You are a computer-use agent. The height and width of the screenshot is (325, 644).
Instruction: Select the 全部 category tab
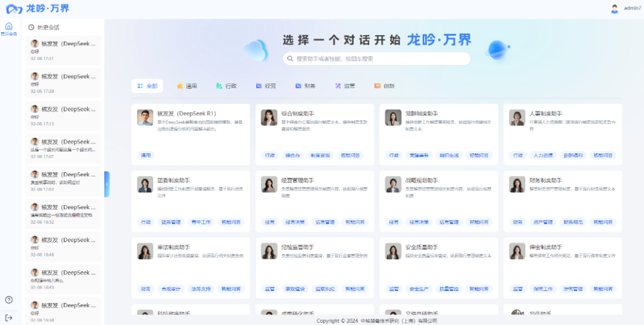coord(147,86)
